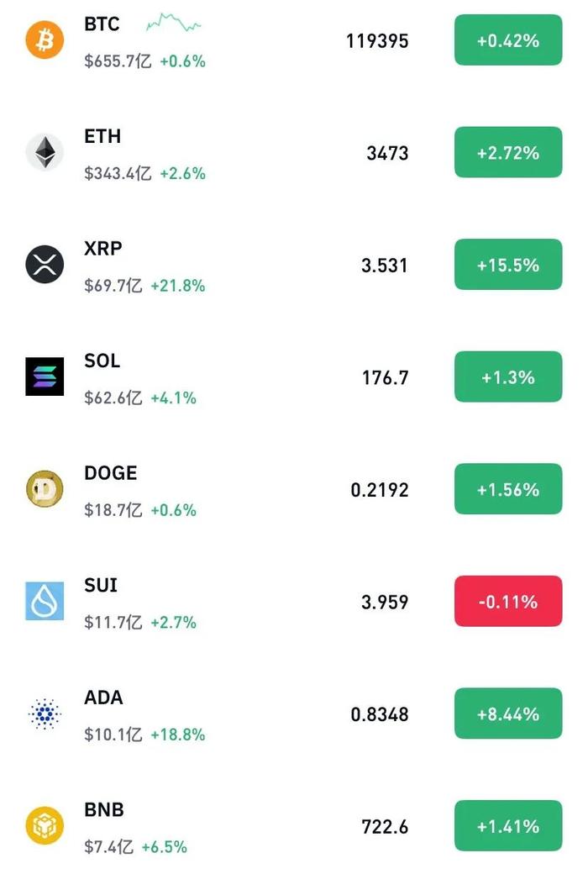
Task: Tap the DOGE +1.56% change button
Action: pos(508,489)
